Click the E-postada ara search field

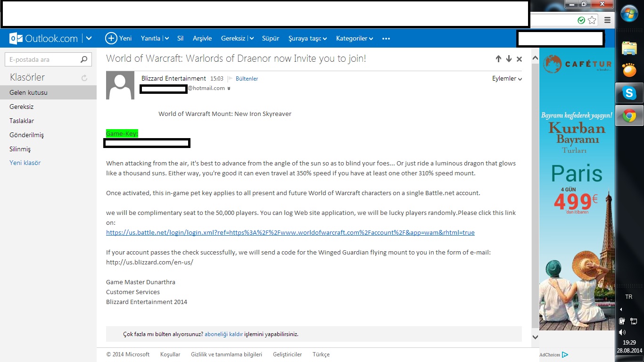point(41,59)
